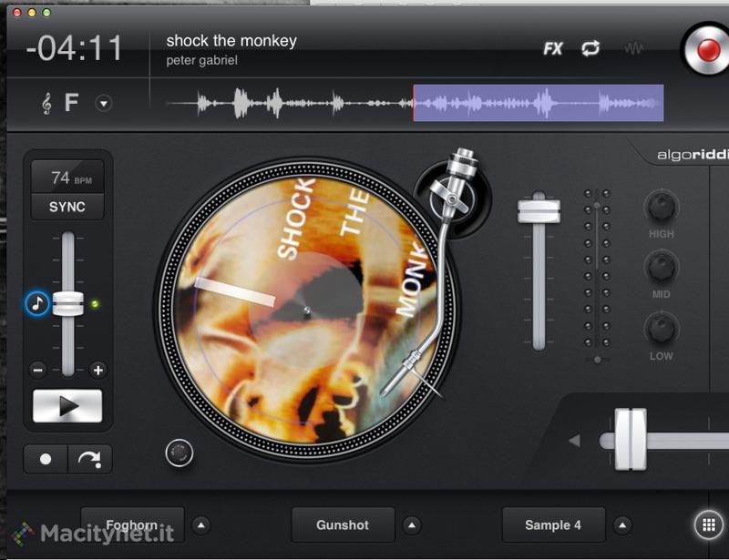The image size is (729, 560).
Task: Click the 74 BPM display
Action: point(67,177)
